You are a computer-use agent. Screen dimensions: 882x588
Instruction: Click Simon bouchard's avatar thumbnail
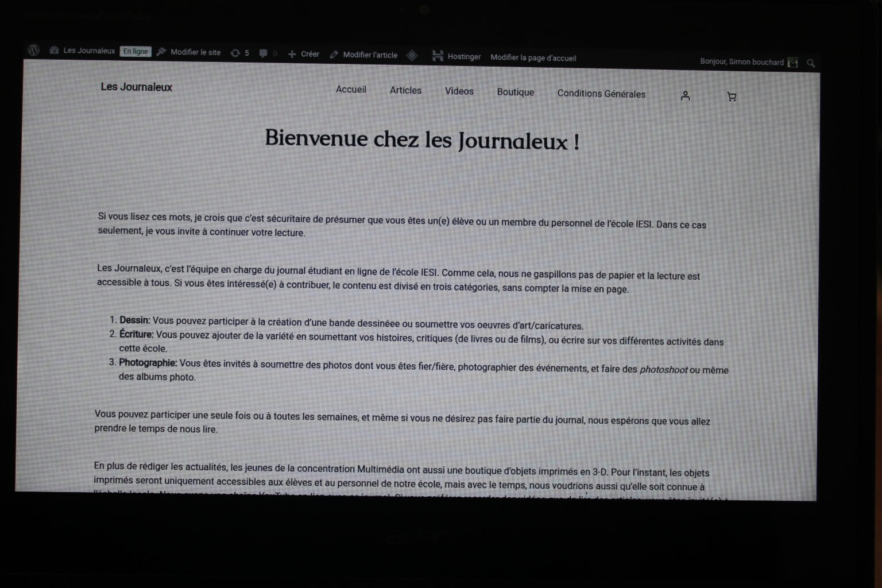793,63
